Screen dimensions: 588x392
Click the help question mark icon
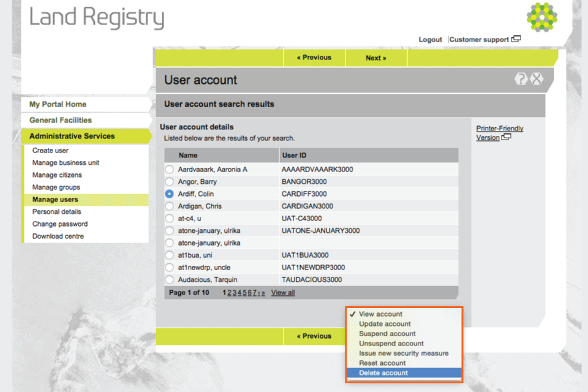pos(521,79)
